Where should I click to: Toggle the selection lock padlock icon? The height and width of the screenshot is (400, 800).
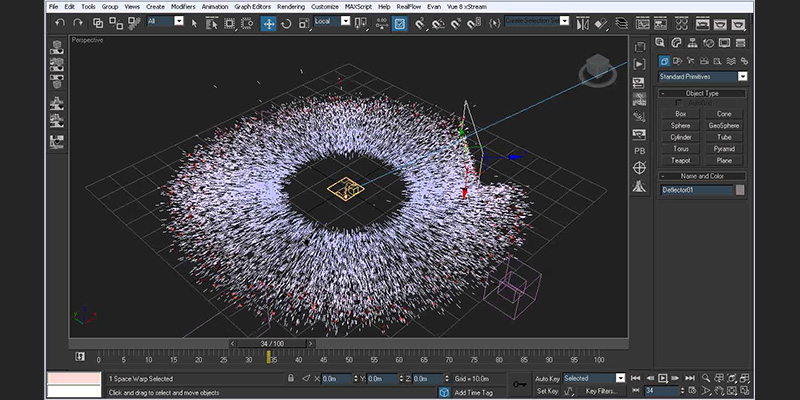(x=290, y=379)
